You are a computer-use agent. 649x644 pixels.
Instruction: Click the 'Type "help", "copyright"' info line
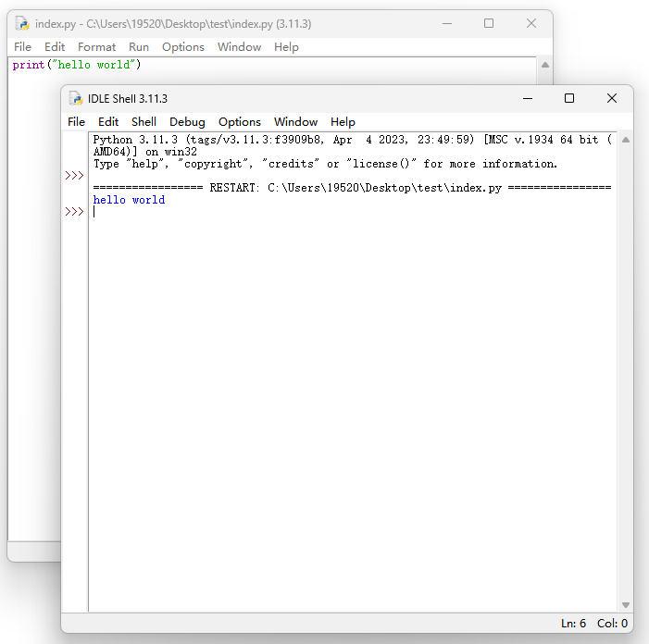(x=325, y=164)
